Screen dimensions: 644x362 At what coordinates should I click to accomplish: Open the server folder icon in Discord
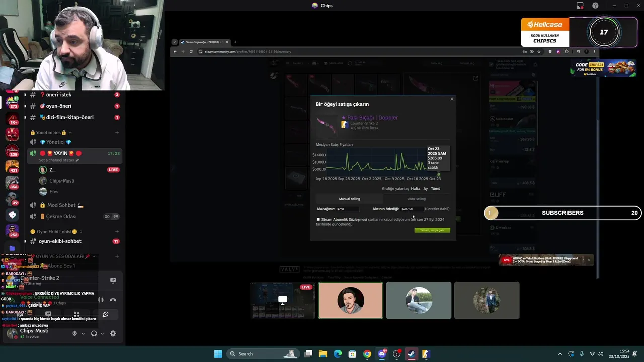[x=12, y=248]
